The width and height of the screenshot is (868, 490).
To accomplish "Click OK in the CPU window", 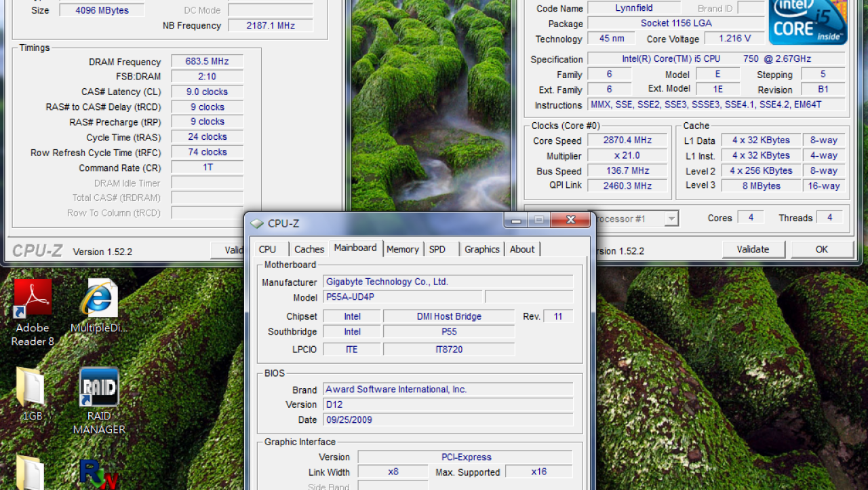I will (x=822, y=249).
